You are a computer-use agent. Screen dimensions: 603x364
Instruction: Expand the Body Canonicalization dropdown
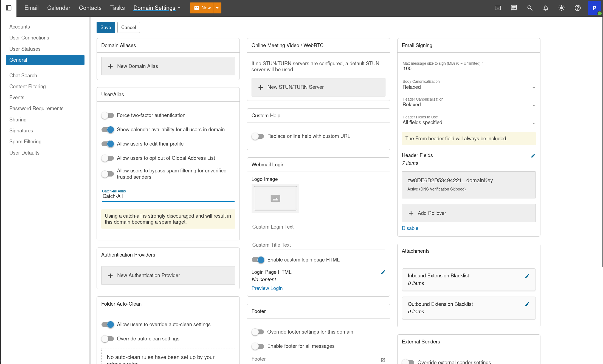point(468,87)
